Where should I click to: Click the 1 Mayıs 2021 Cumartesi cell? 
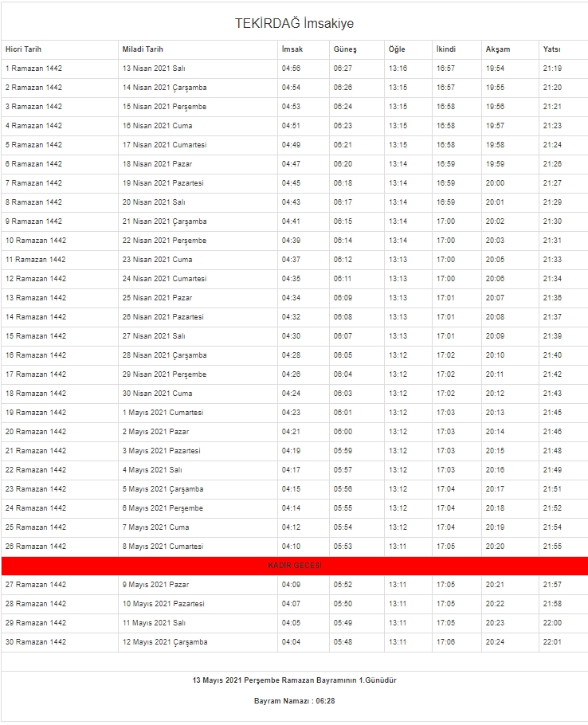click(163, 413)
